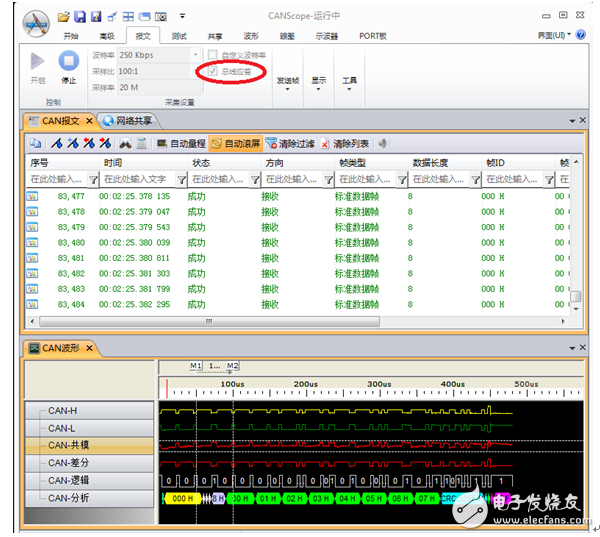Click 自动量程 auto range button
Screen dimensions: 600x537
pyautogui.click(x=180, y=143)
